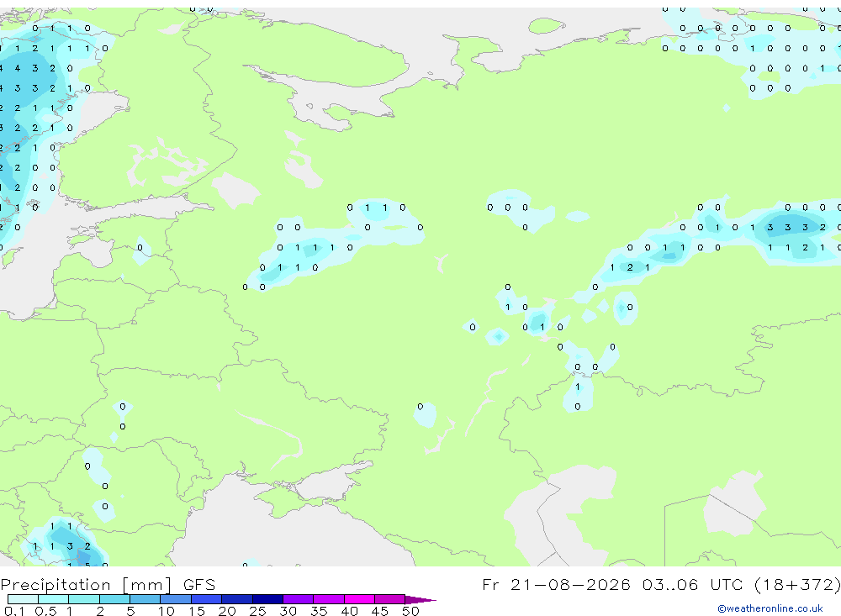Click the '35' legend scale label
The height and width of the screenshot is (616, 841).
tap(319, 611)
